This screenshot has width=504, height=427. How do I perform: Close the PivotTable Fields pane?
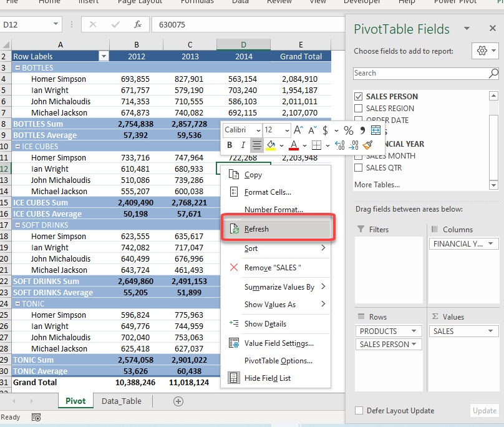pos(492,28)
